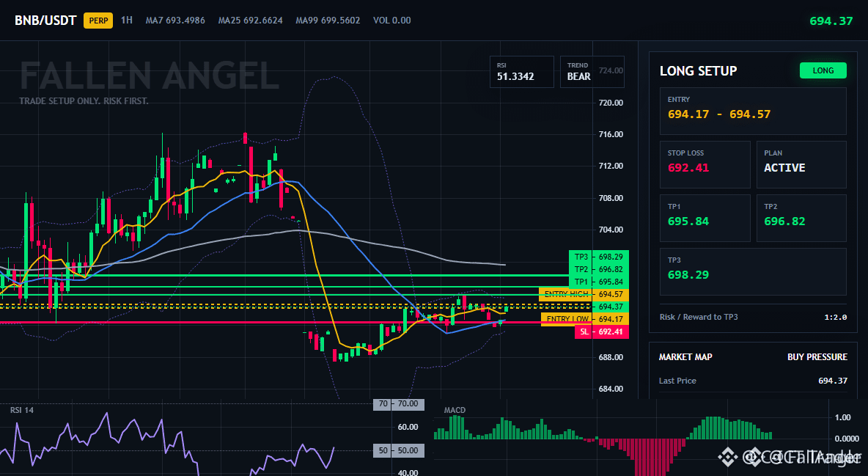Click the 684.00 price axis label
The image size is (868, 476).
[611, 389]
